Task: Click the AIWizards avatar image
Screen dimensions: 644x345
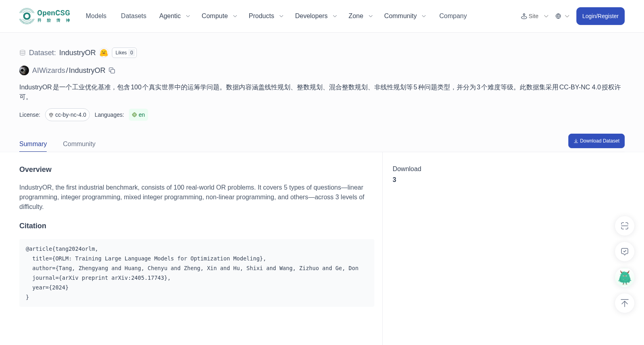Action: (x=24, y=70)
